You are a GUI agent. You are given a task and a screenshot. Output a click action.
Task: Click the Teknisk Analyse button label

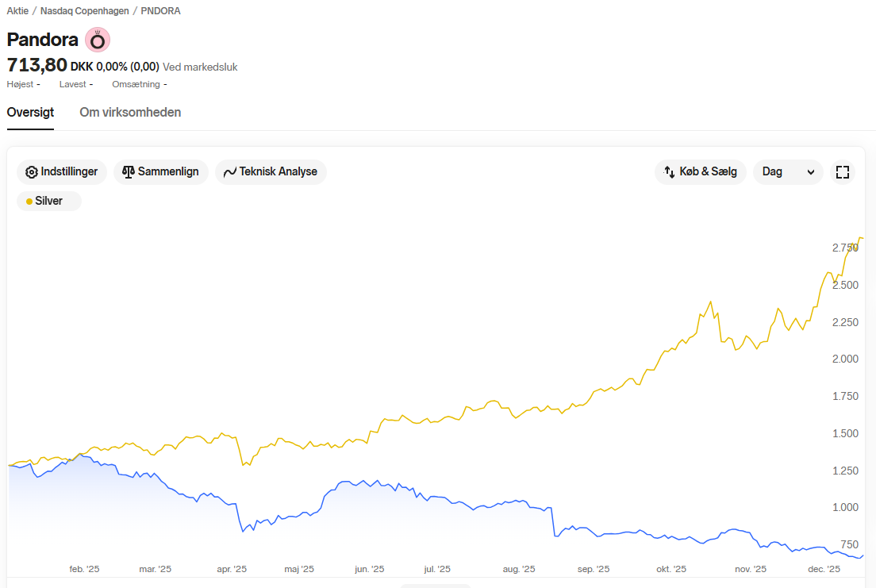pyautogui.click(x=279, y=171)
